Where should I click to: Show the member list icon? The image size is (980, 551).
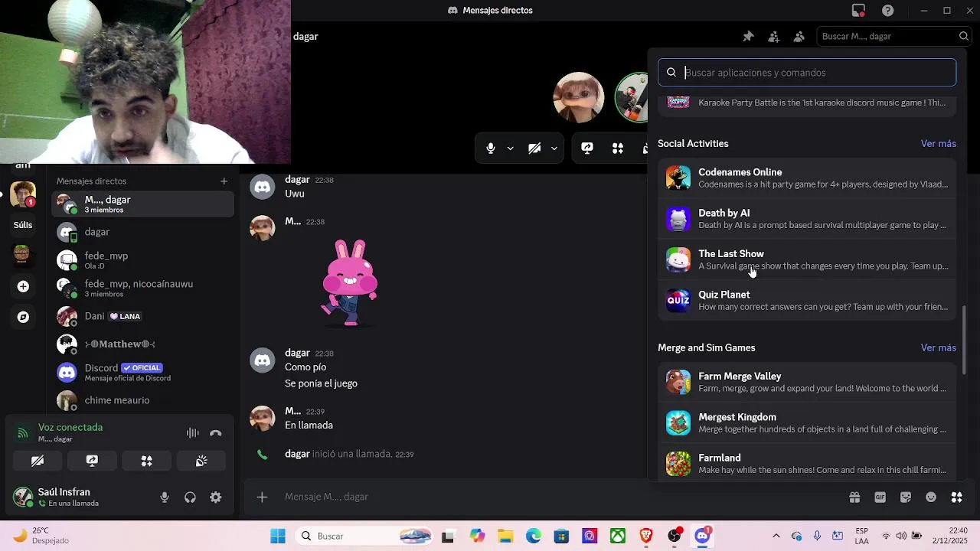click(x=799, y=36)
